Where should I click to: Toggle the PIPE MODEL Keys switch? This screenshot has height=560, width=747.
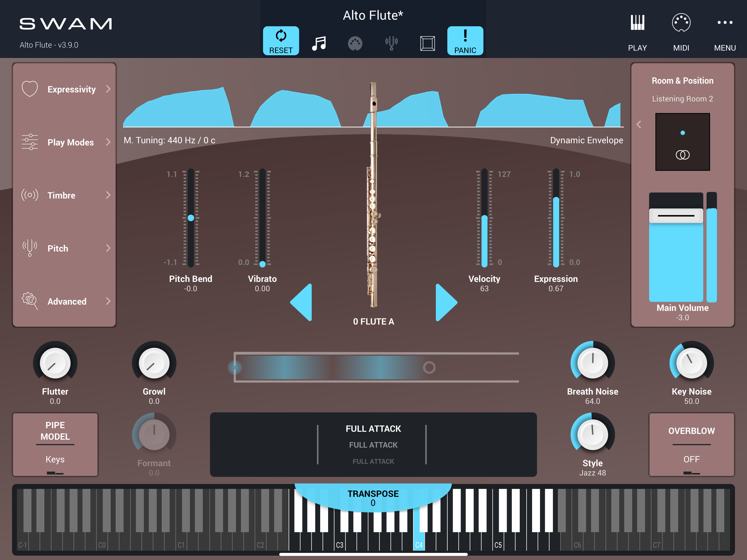coord(56,445)
